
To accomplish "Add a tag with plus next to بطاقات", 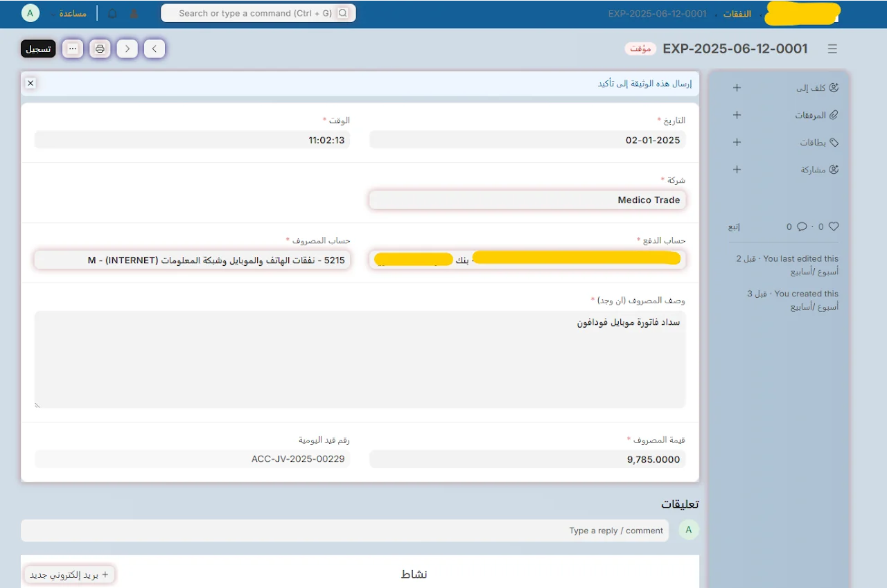I will (737, 142).
